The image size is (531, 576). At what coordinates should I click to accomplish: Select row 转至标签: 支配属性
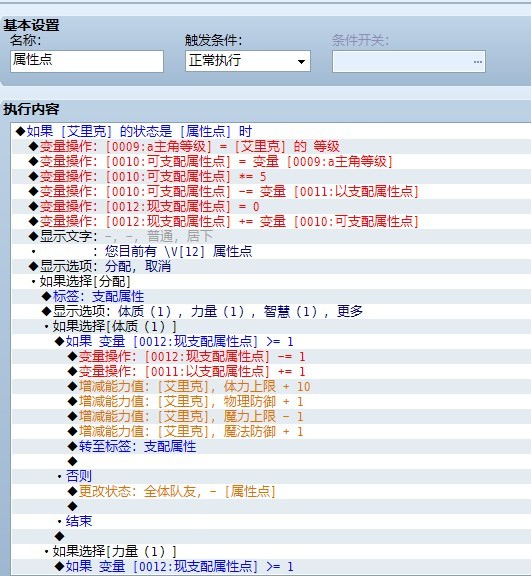coord(271,446)
